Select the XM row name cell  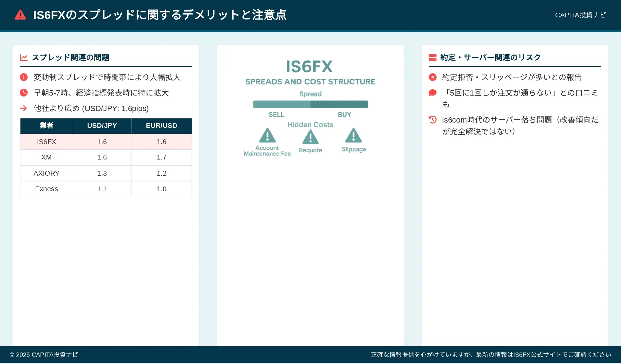(47, 157)
